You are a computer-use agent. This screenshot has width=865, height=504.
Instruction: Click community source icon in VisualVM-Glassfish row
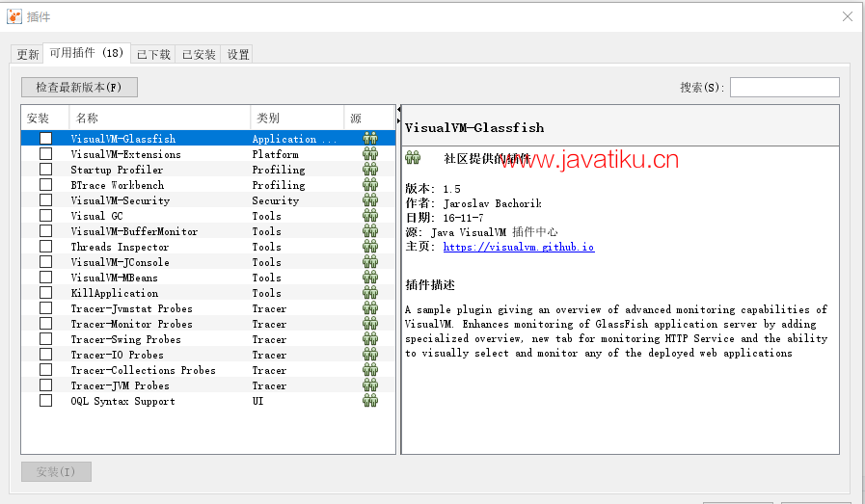(x=370, y=139)
